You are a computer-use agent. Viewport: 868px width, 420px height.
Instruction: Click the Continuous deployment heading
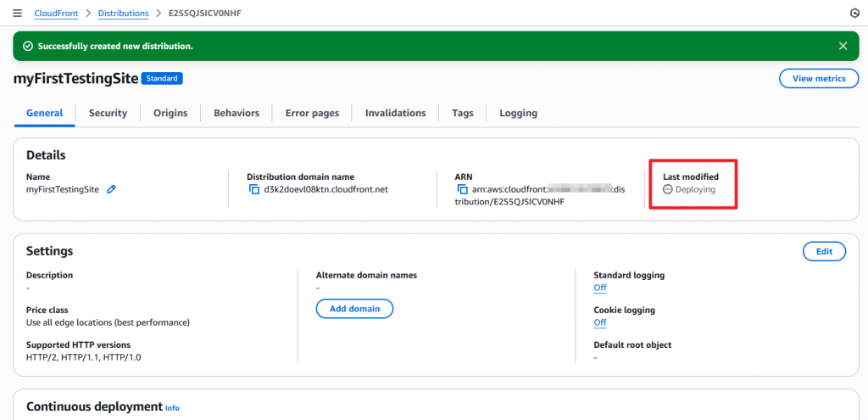click(94, 406)
